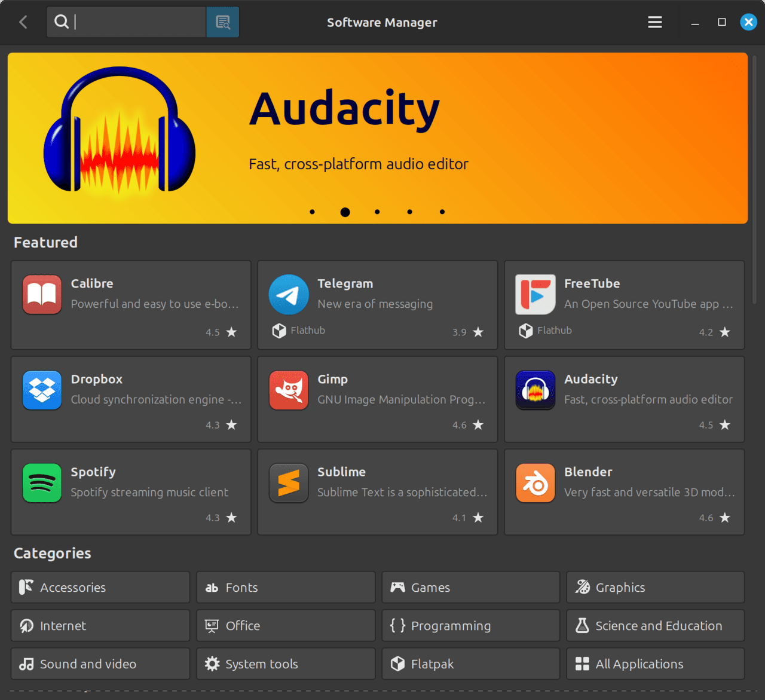Open the Science and Education category

[x=656, y=625]
